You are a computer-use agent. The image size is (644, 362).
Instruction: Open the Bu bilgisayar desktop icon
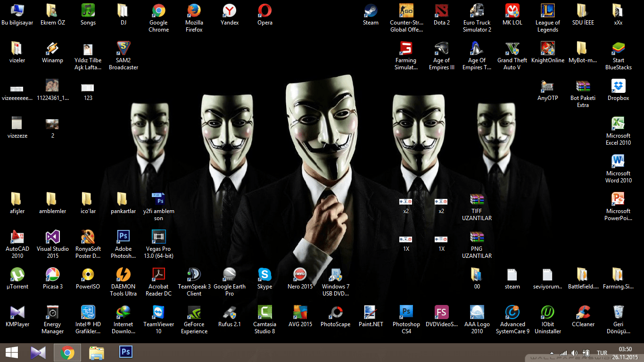17,15
